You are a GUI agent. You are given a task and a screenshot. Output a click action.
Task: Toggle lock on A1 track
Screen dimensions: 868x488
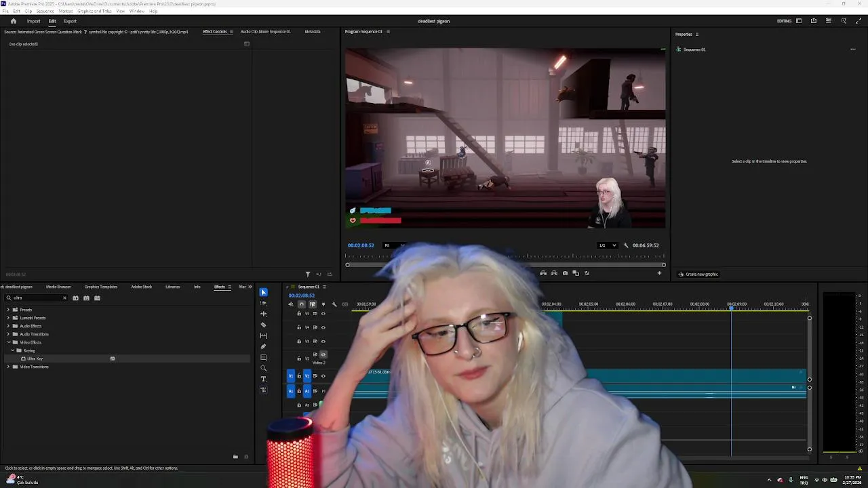(x=299, y=391)
